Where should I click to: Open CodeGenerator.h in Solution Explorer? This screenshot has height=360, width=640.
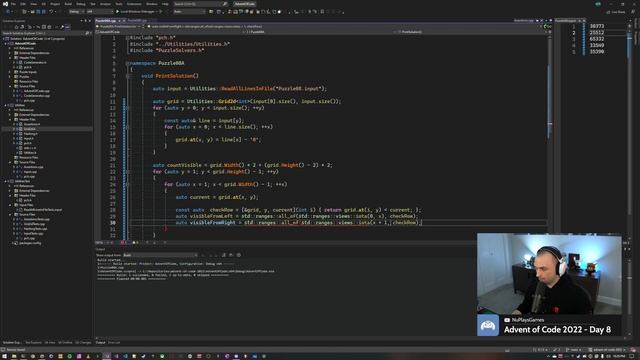tap(35, 62)
